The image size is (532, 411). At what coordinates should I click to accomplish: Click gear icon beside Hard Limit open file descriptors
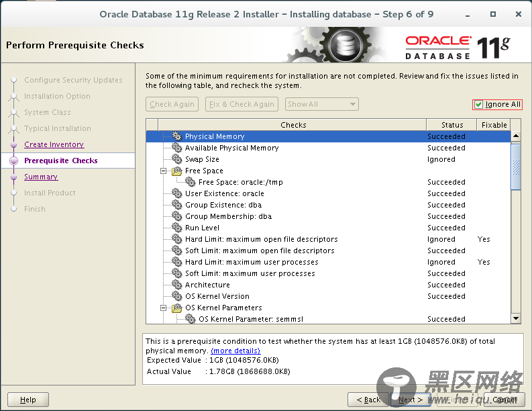point(176,239)
